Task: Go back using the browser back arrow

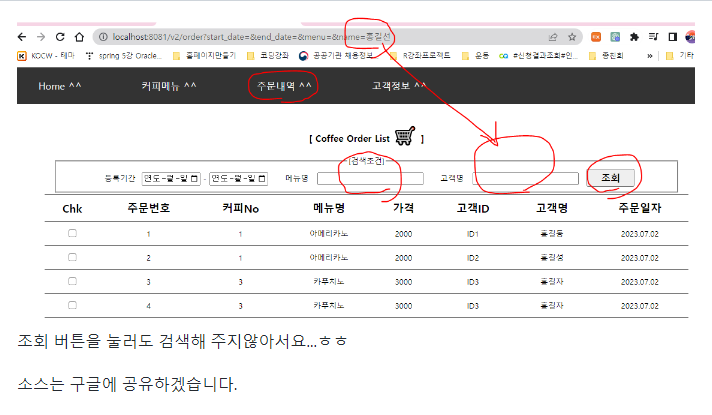Action: pyautogui.click(x=22, y=37)
